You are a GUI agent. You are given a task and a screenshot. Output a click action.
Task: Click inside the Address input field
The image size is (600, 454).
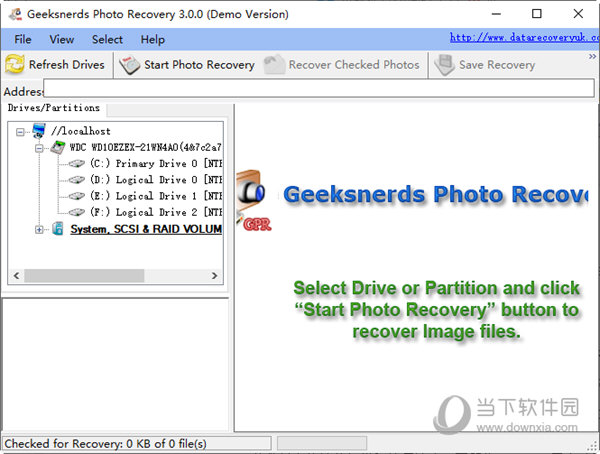pyautogui.click(x=319, y=88)
